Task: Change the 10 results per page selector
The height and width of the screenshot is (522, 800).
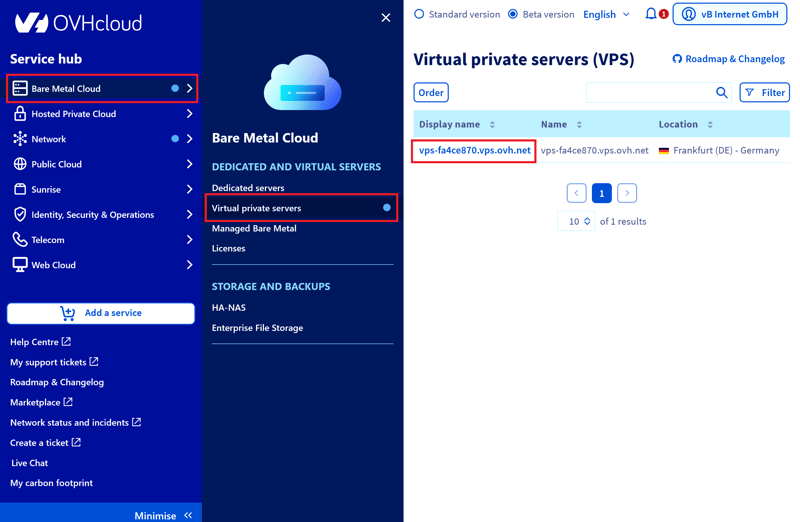Action: [576, 221]
